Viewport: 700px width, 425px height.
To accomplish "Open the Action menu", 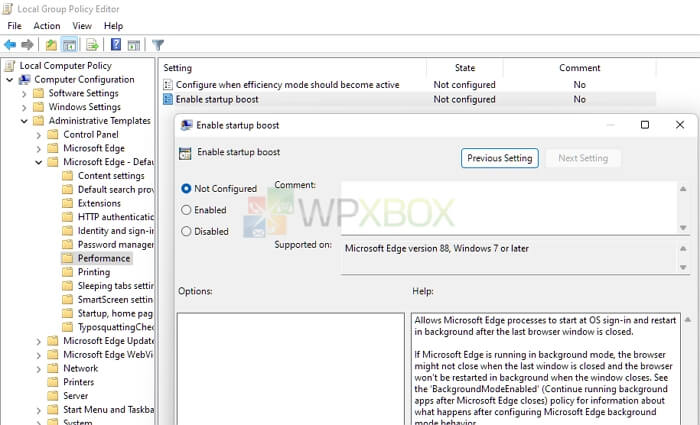I will point(46,26).
